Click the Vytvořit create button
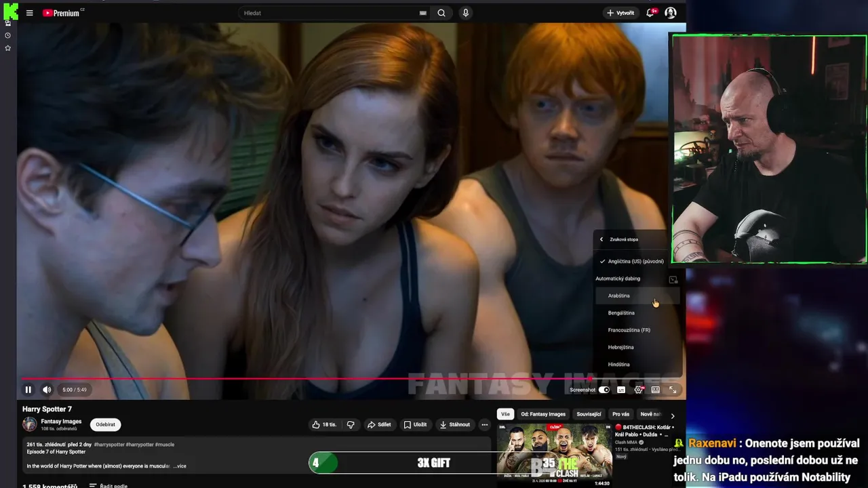The width and height of the screenshot is (868, 488). [620, 13]
